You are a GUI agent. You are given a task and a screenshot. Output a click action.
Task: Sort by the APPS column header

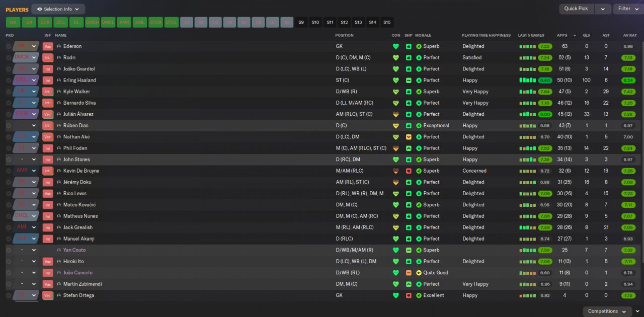click(562, 35)
